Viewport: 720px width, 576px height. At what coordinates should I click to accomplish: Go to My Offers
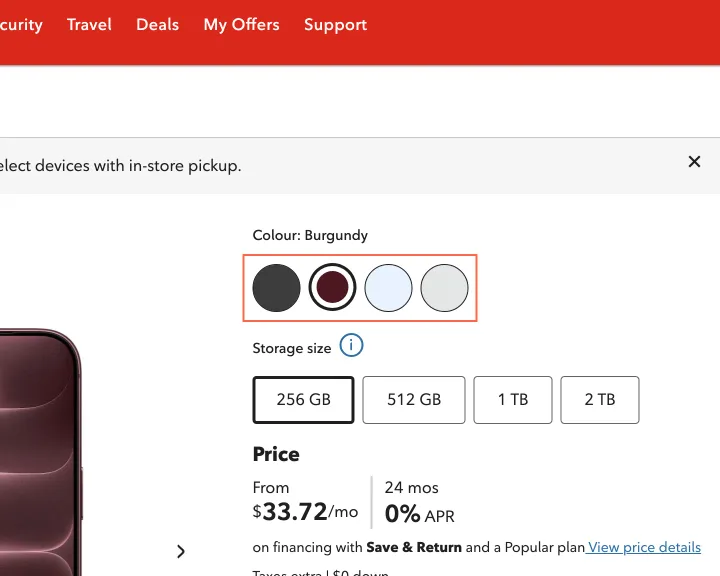[x=242, y=25]
